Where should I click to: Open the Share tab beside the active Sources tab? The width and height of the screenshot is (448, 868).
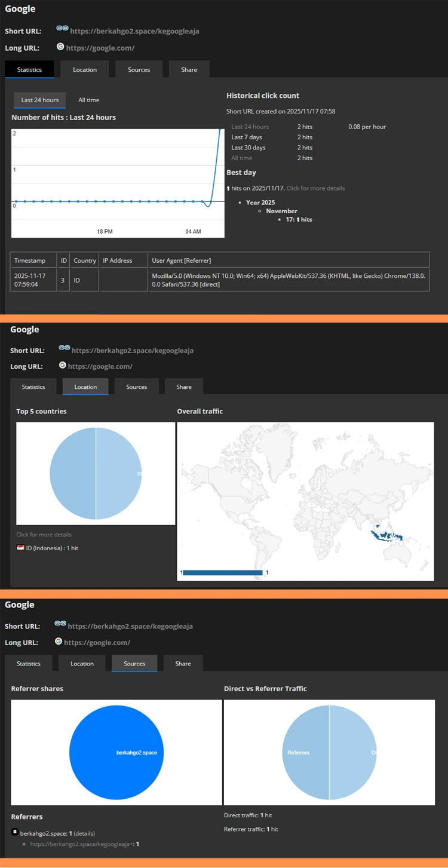(x=183, y=664)
